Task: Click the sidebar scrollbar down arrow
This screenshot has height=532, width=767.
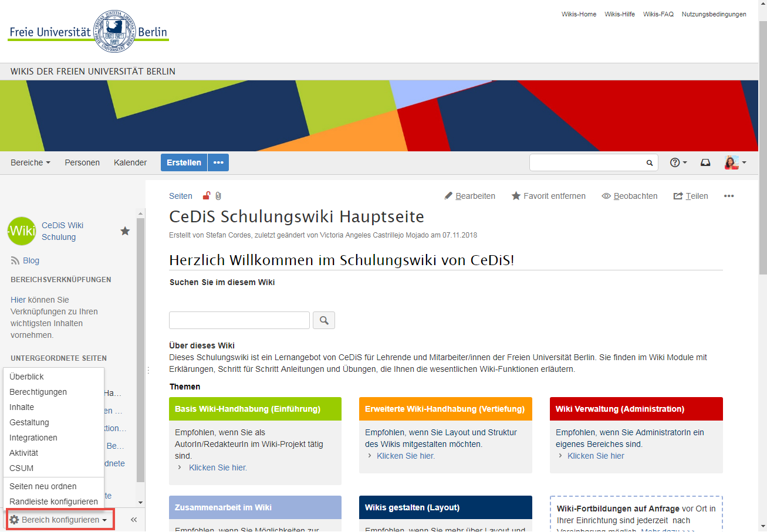Action: coord(140,502)
